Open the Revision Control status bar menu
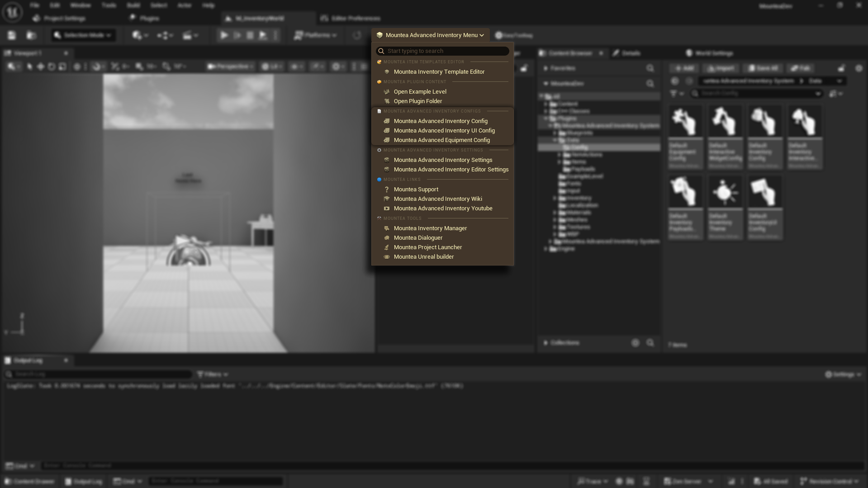The image size is (868, 488). tap(830, 481)
